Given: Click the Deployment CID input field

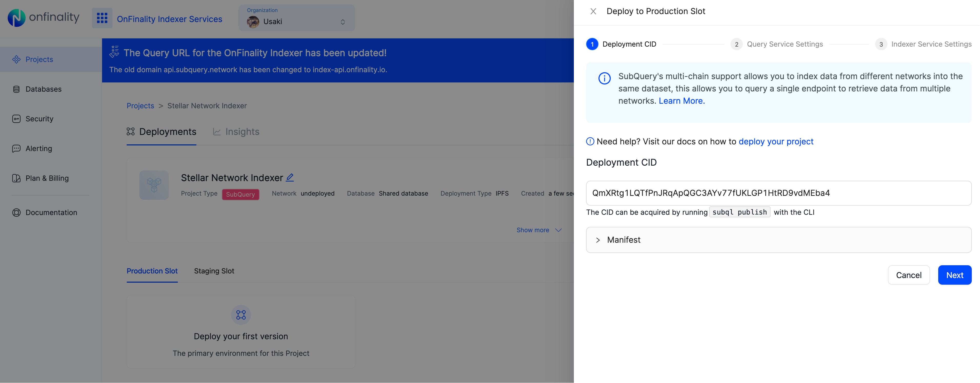Looking at the screenshot, I should click(778, 193).
